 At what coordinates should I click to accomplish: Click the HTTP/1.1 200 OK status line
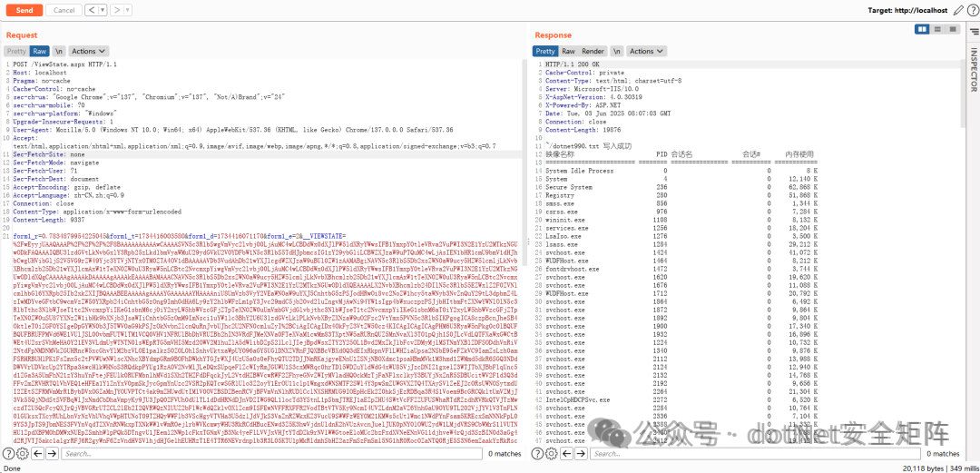[x=572, y=64]
